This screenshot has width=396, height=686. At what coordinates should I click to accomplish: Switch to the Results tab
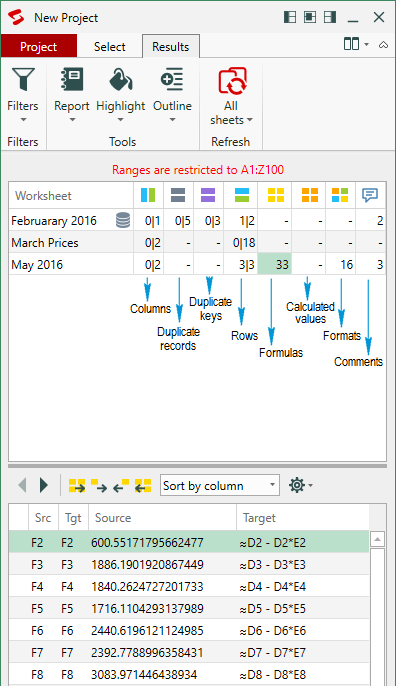tap(171, 46)
